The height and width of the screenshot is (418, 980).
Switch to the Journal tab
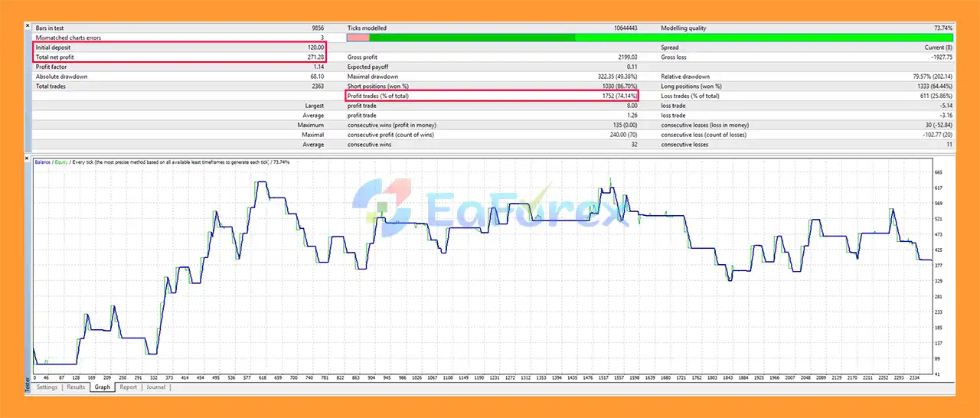click(155, 387)
